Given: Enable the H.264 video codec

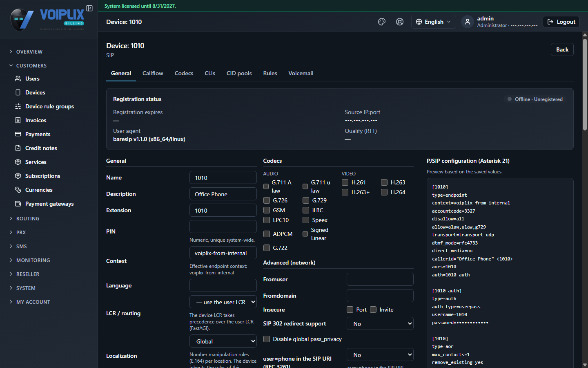Looking at the screenshot, I should [384, 192].
